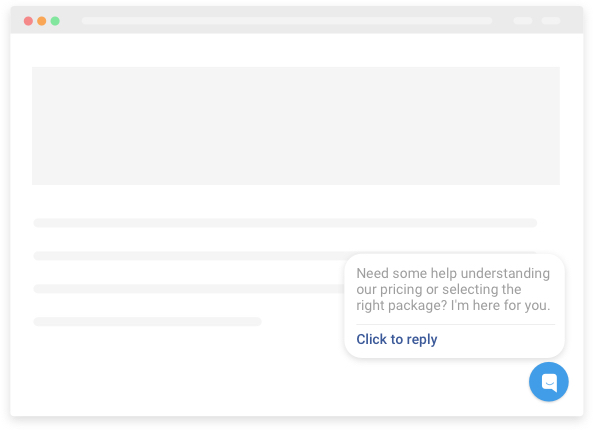Focus the browser address bar placeholder
The height and width of the screenshot is (430, 593).
pyautogui.click(x=287, y=20)
